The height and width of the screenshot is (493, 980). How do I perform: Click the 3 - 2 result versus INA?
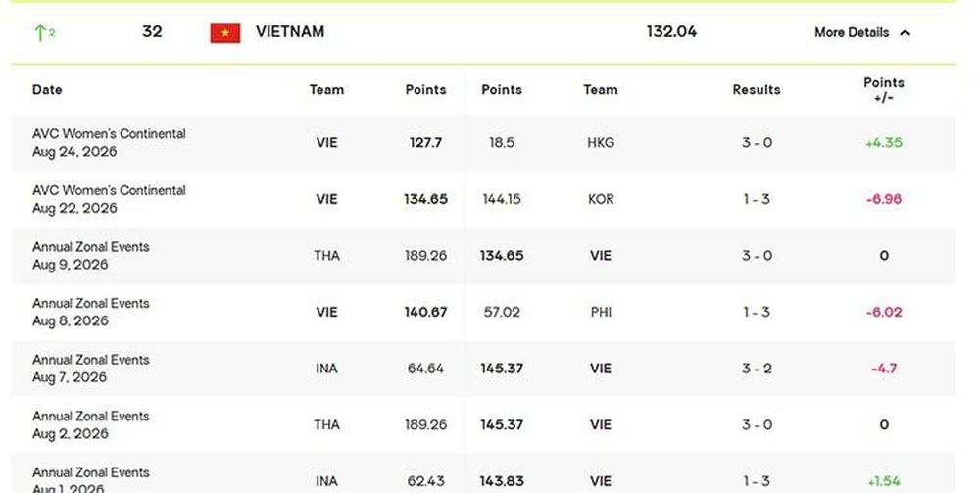point(757,368)
